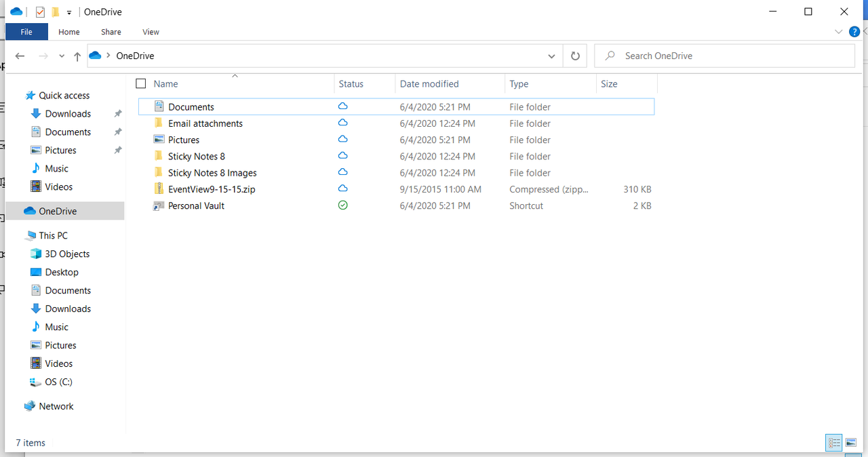
Task: Open Videos under This PC
Action: point(59,363)
